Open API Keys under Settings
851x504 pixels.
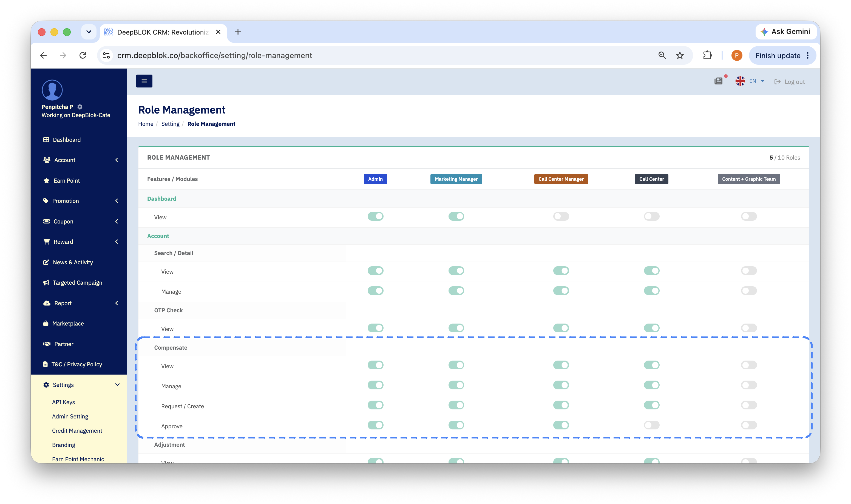(64, 402)
